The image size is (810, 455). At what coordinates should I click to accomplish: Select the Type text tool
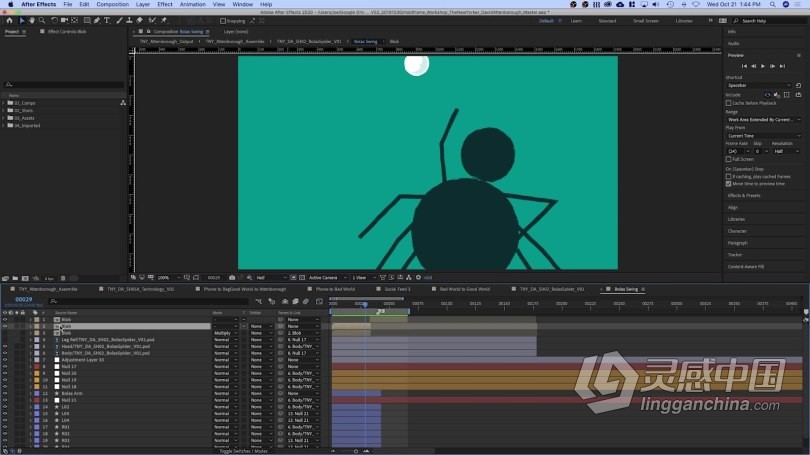[107, 21]
